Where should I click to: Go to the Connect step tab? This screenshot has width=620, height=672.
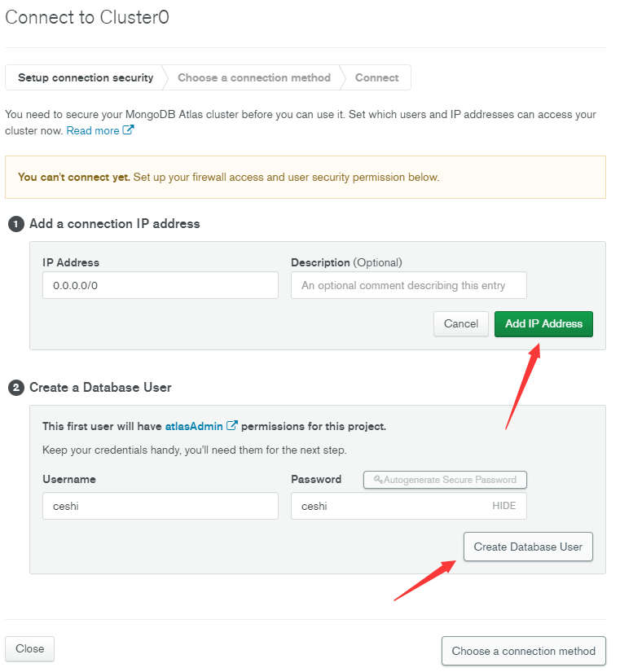point(377,77)
